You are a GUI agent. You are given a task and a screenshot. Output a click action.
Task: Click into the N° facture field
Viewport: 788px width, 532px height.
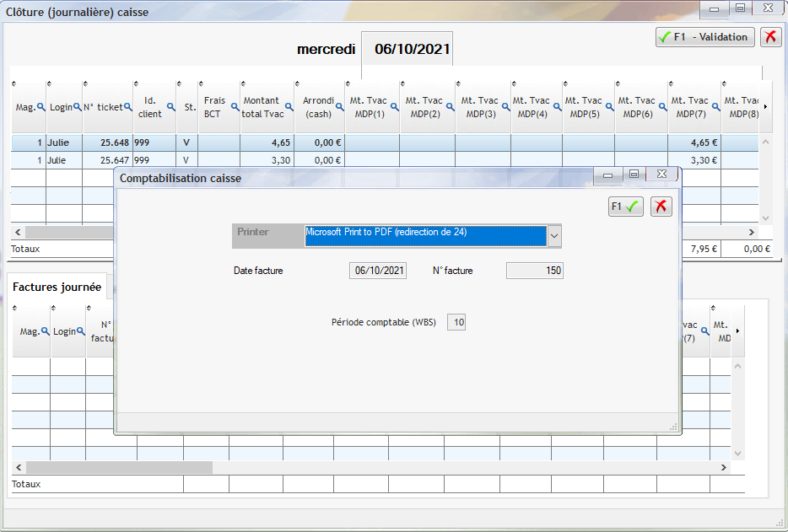coord(534,271)
